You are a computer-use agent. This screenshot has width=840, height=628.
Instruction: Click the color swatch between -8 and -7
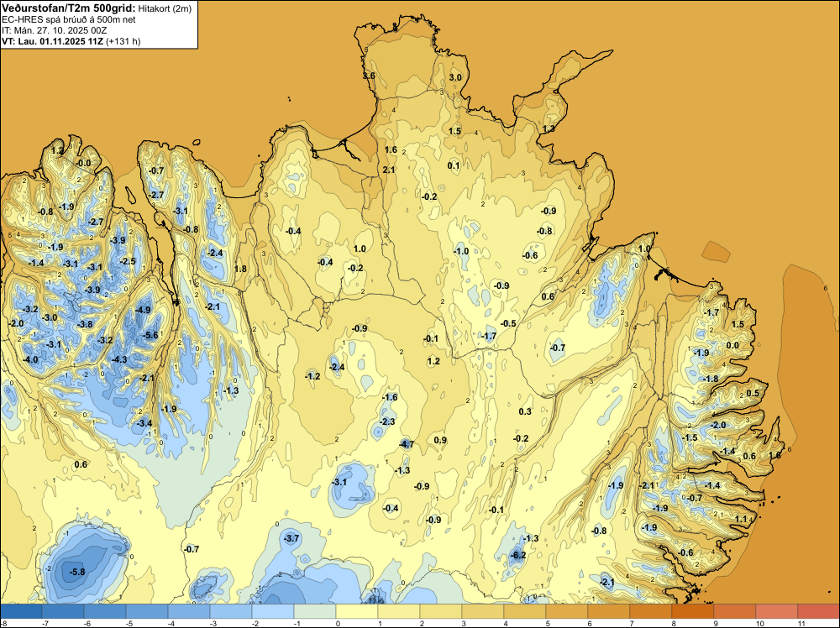pyautogui.click(x=21, y=611)
